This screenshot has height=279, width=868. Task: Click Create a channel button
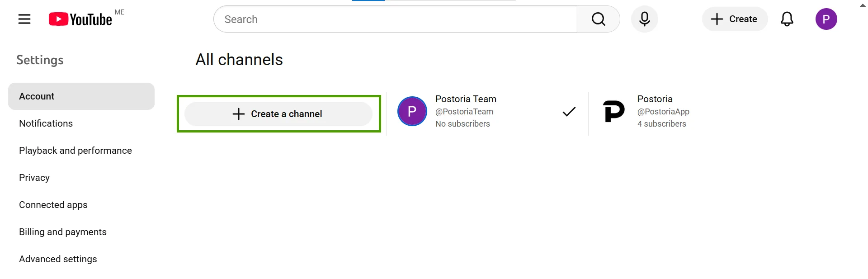point(278,114)
